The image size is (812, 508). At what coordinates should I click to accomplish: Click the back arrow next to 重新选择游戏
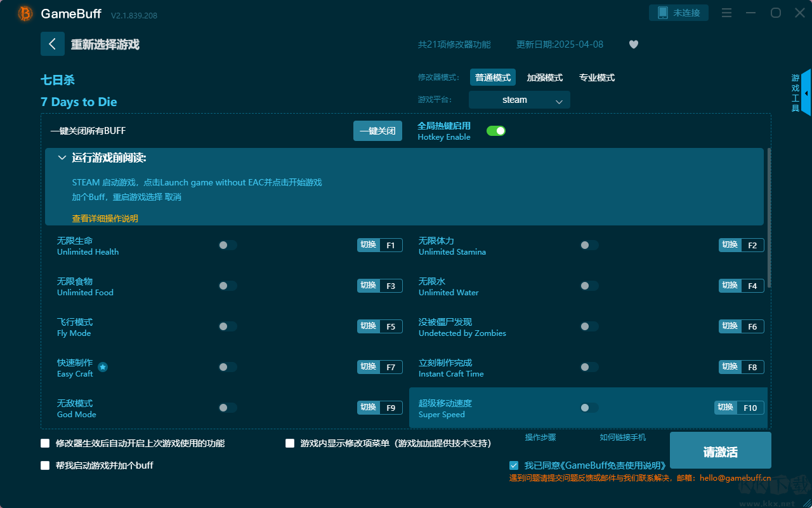(52, 44)
